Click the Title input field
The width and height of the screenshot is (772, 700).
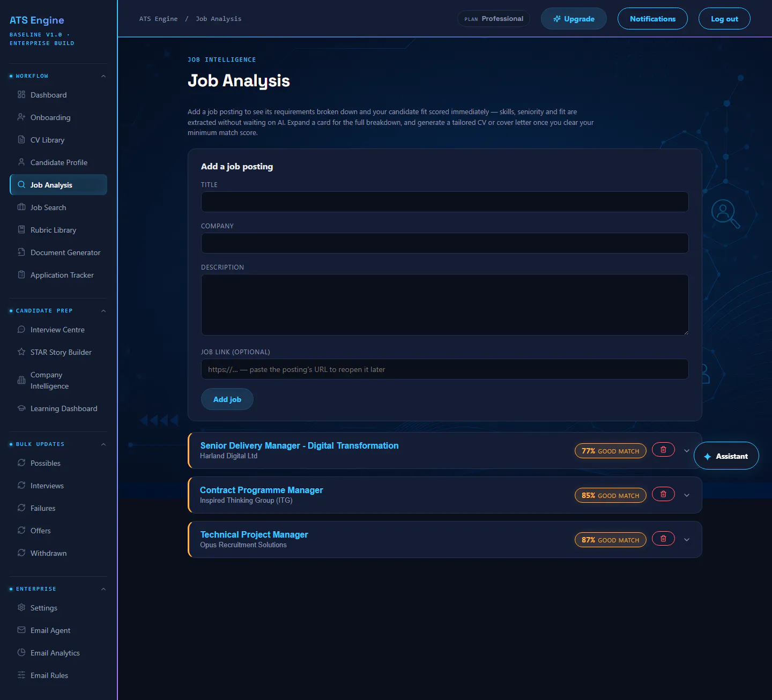point(444,202)
